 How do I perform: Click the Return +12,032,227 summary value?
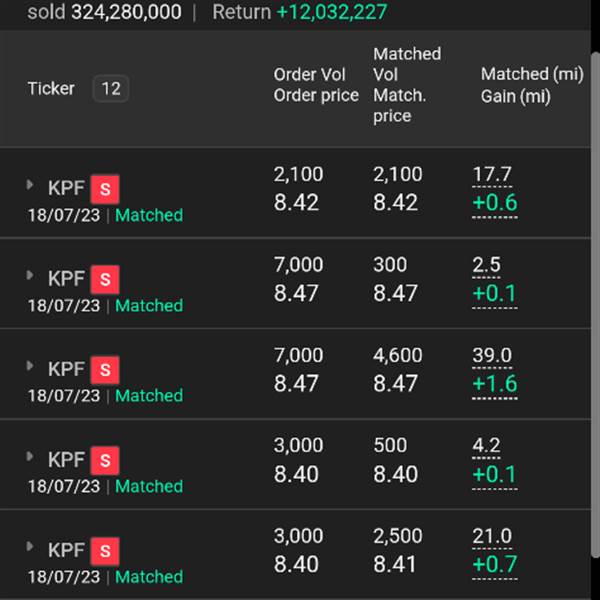coord(300,12)
